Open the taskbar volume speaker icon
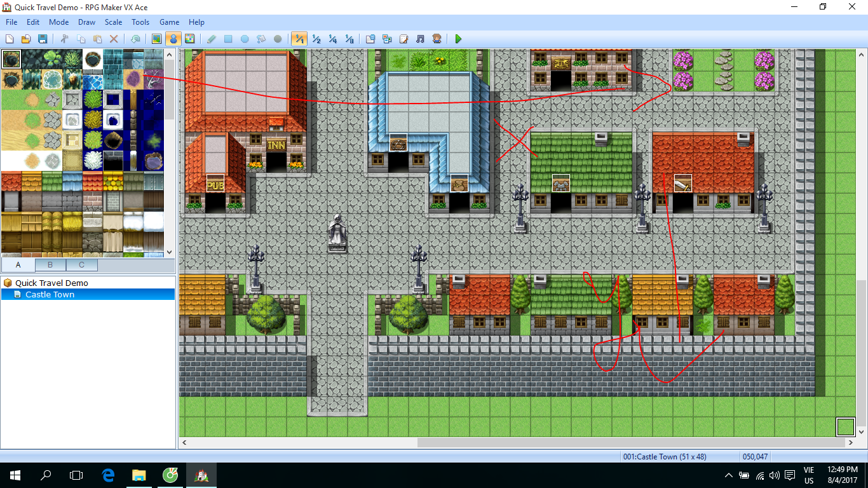Viewport: 868px width, 488px height. pyautogui.click(x=775, y=475)
